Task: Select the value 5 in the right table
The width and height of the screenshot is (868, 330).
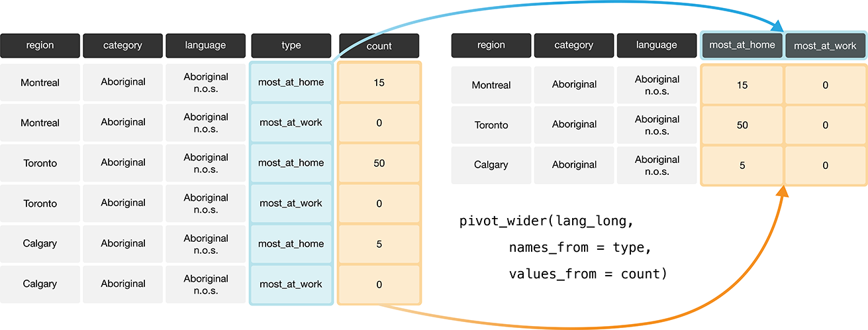Action: click(x=742, y=165)
